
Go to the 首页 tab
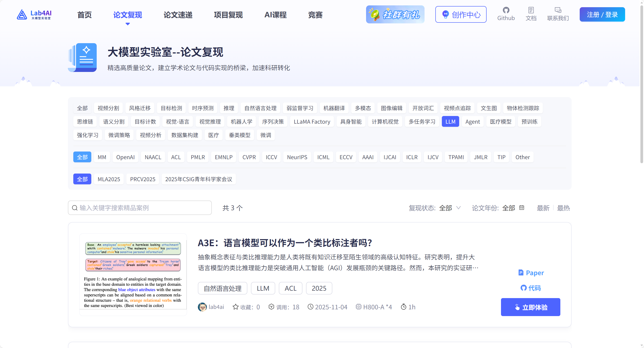pyautogui.click(x=85, y=15)
